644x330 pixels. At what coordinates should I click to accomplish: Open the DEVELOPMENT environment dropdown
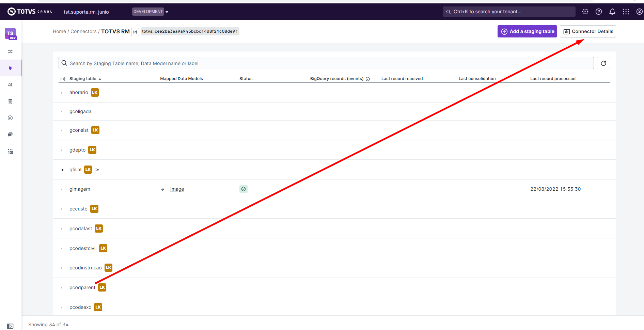(x=150, y=12)
